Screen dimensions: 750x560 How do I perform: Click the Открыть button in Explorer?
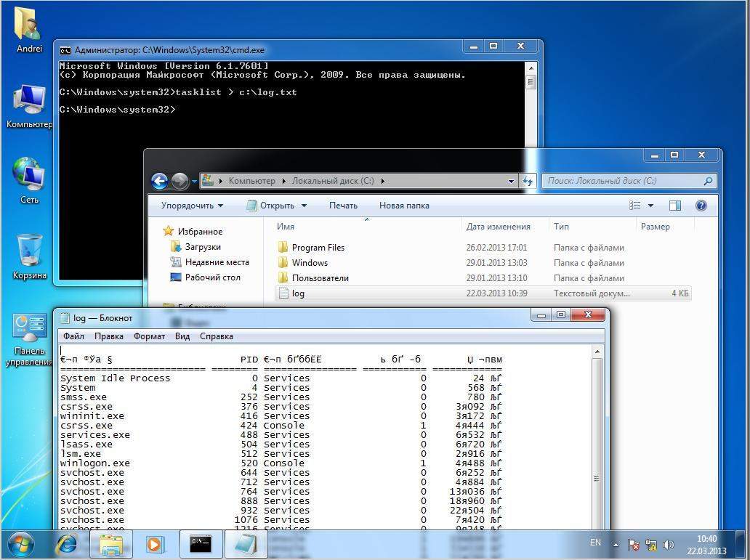click(x=271, y=206)
